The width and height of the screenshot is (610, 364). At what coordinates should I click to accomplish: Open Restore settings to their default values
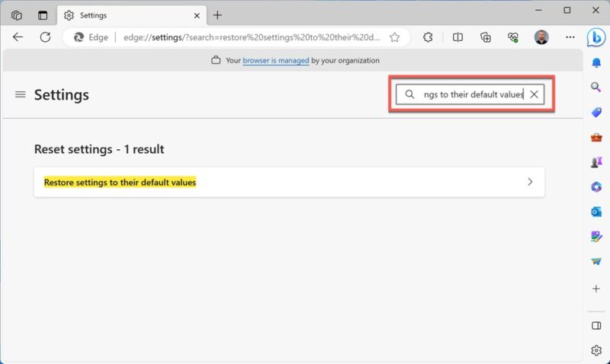tap(289, 182)
